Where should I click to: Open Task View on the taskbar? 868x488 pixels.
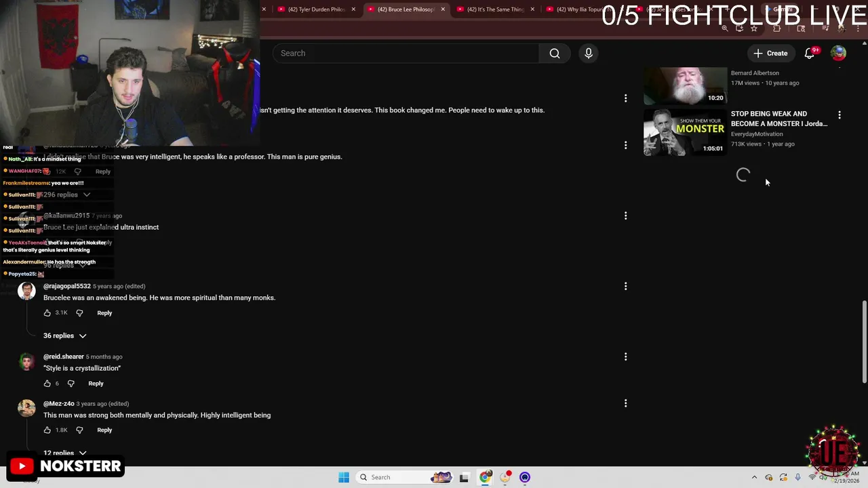(x=464, y=477)
